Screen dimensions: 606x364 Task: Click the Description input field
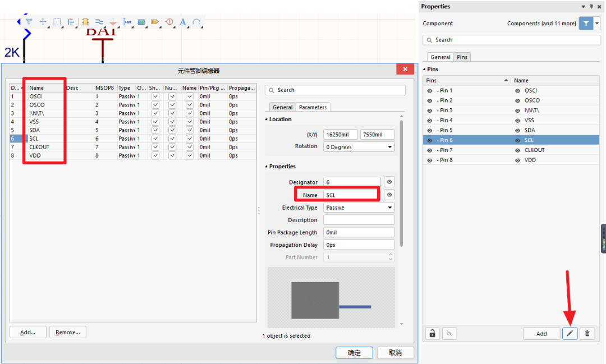coord(359,220)
